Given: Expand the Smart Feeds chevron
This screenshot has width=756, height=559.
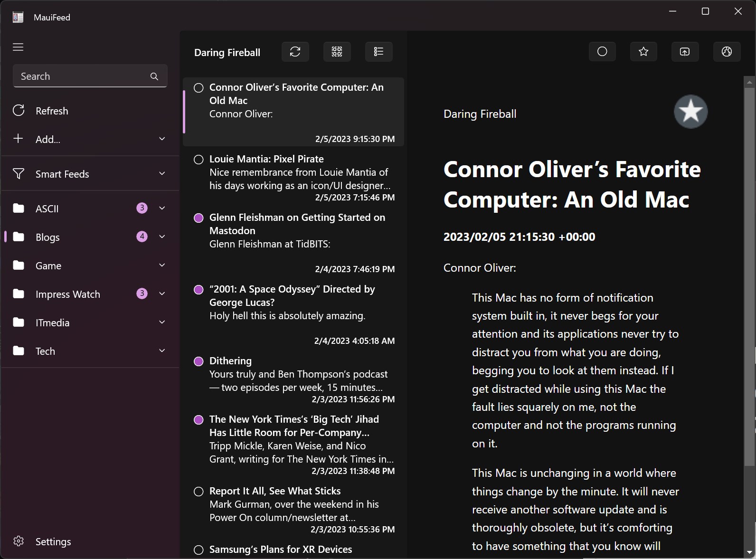Looking at the screenshot, I should tap(162, 173).
